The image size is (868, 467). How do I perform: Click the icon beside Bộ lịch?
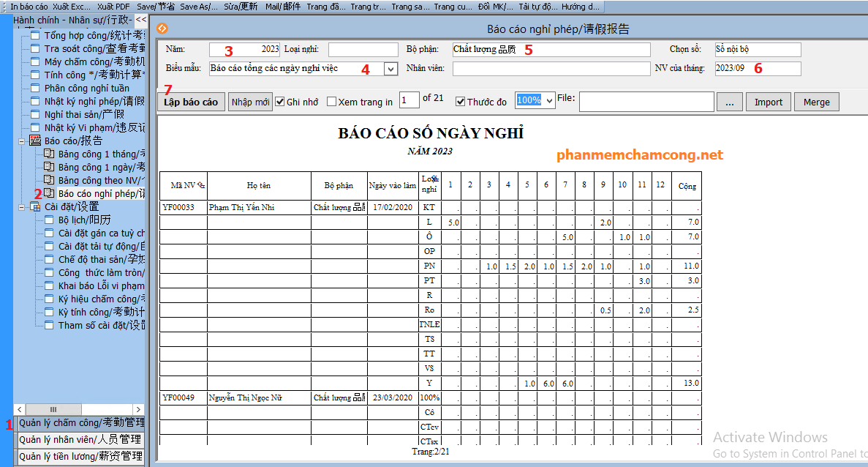[49, 220]
